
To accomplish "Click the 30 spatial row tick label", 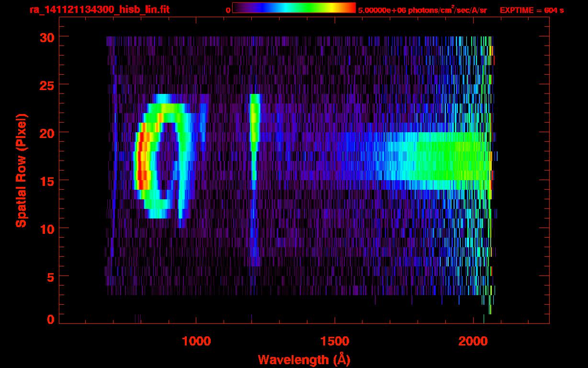I will tap(46, 37).
